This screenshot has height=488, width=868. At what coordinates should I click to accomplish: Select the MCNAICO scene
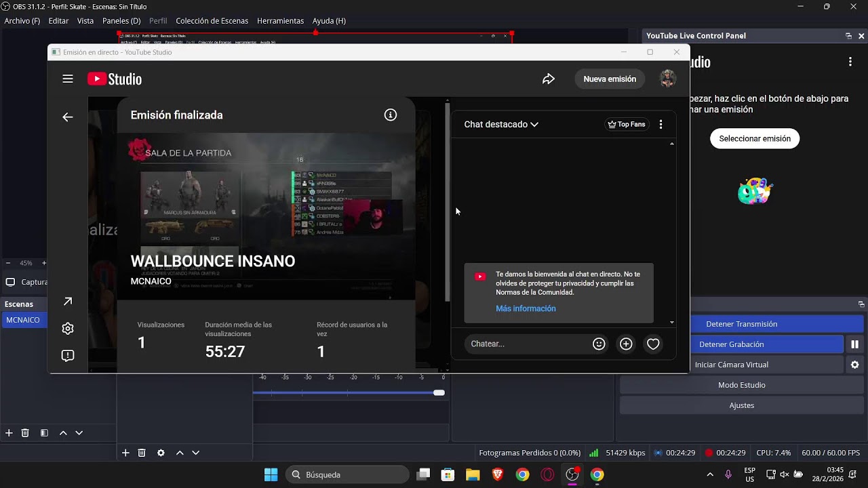click(x=23, y=320)
